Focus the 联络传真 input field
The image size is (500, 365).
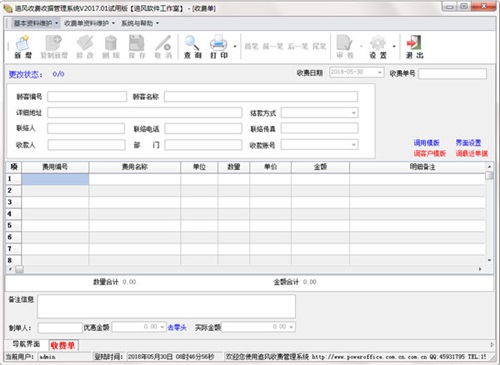point(319,128)
